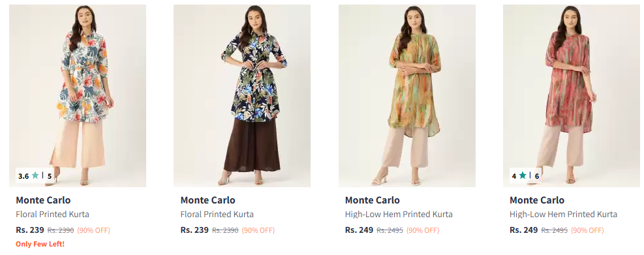Click Monte Carlo above the red kurta title
644x255 pixels.
point(537,200)
